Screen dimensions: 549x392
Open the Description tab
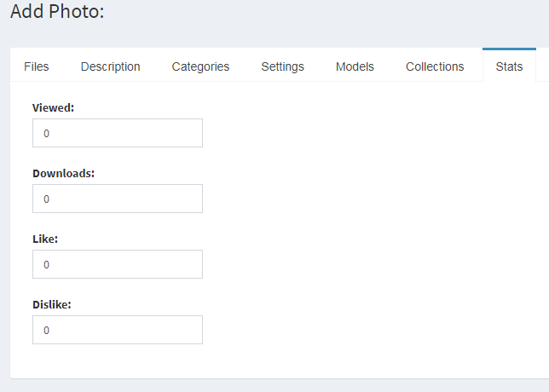[110, 66]
